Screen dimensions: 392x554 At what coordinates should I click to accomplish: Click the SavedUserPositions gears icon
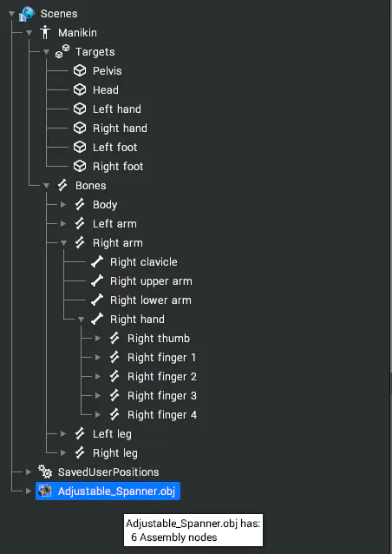point(45,472)
